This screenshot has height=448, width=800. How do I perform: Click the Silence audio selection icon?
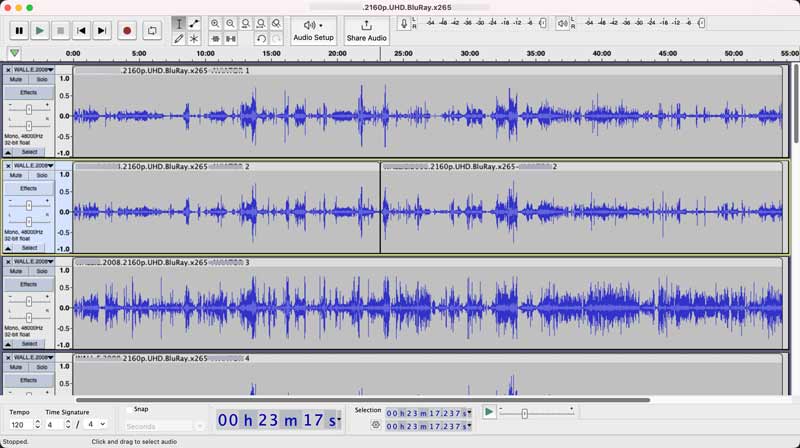click(x=230, y=39)
